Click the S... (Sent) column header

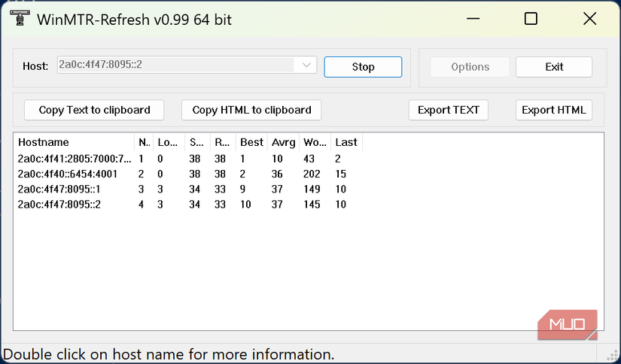pyautogui.click(x=198, y=142)
